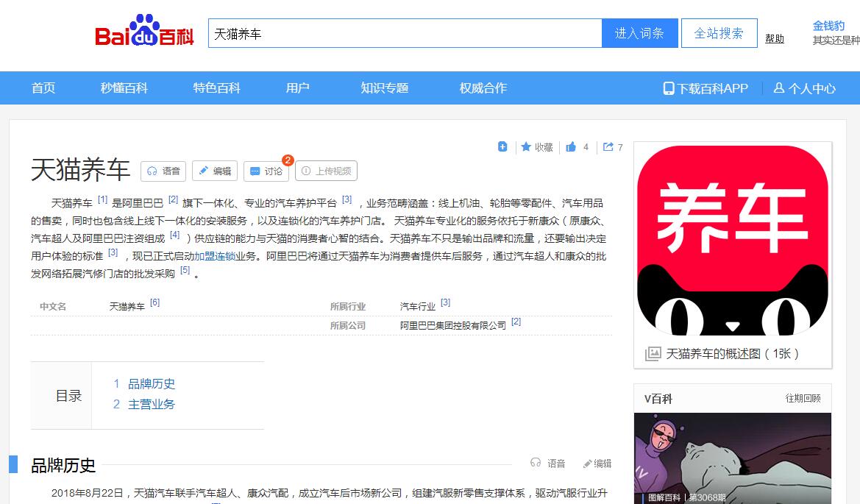The image size is (860, 504).
Task: Click the 天猫养车 page title
Action: click(x=81, y=169)
